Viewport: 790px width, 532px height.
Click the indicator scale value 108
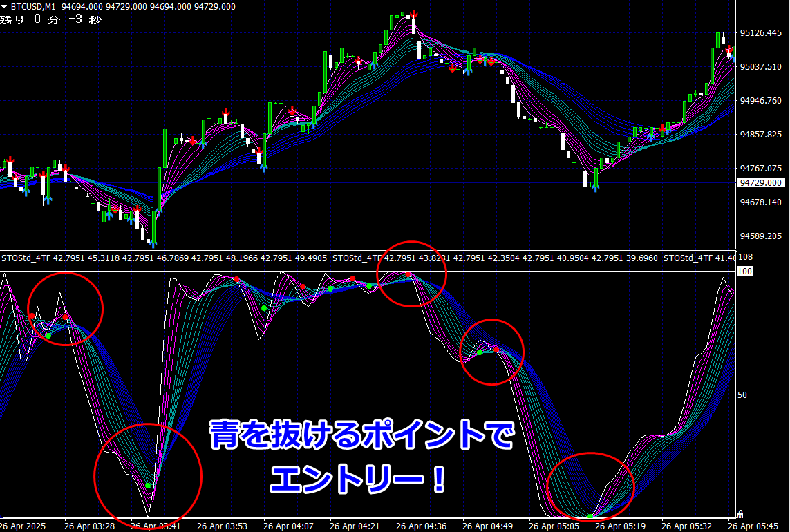coord(746,257)
